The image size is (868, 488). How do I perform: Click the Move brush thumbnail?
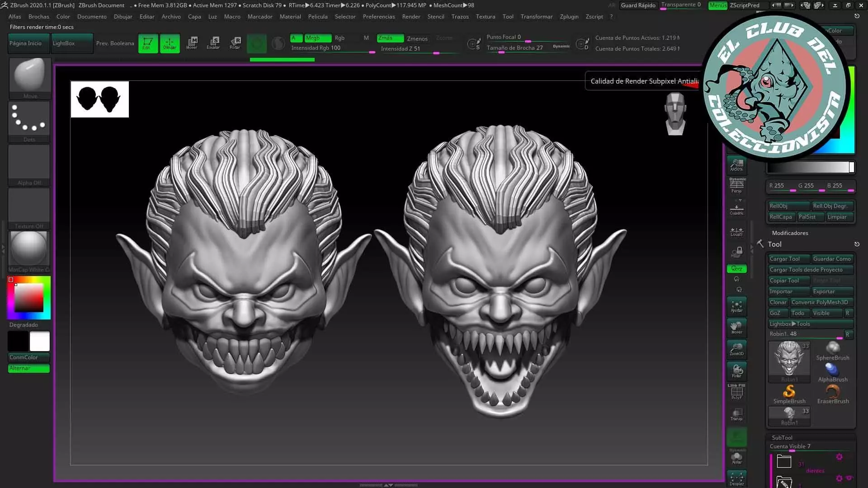[30, 78]
